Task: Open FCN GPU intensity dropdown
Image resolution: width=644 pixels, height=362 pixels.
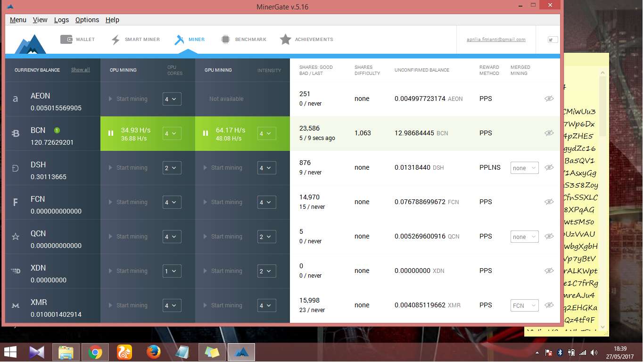Action: coord(267,202)
